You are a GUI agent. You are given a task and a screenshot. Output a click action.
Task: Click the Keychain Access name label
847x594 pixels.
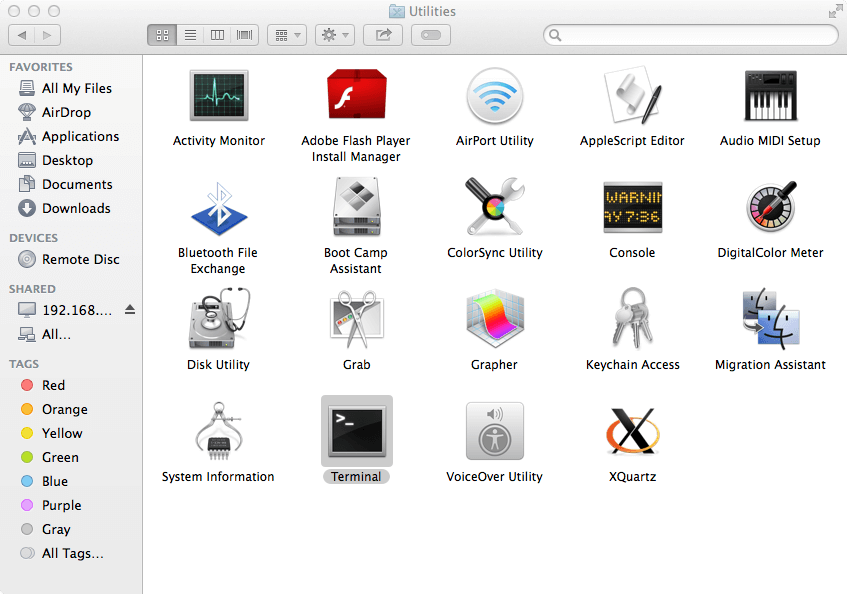(633, 365)
